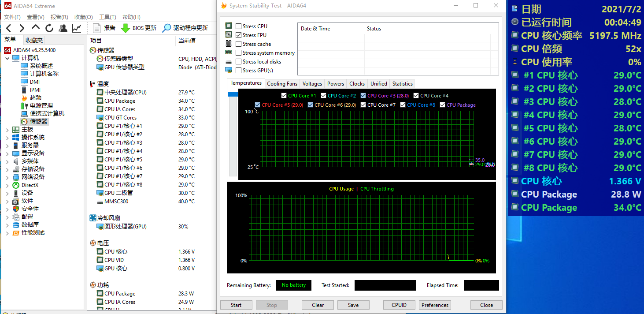The width and height of the screenshot is (644, 314).
Task: Click the up navigation arrow in toolbar
Action: pos(36,28)
